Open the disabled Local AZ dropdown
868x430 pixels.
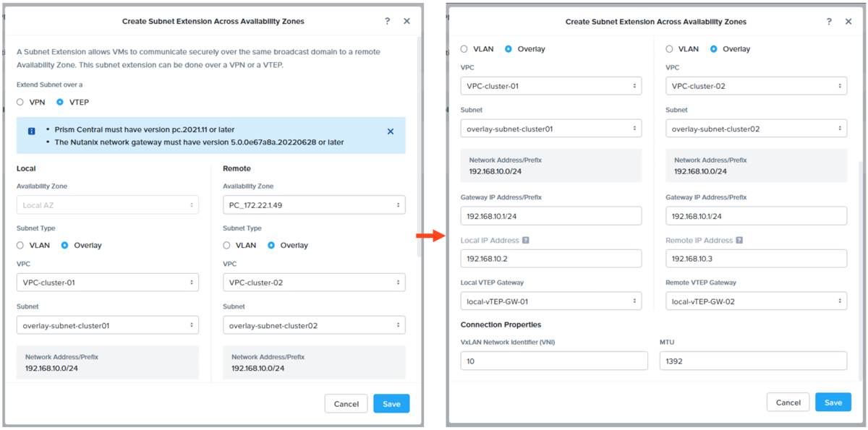(x=108, y=205)
